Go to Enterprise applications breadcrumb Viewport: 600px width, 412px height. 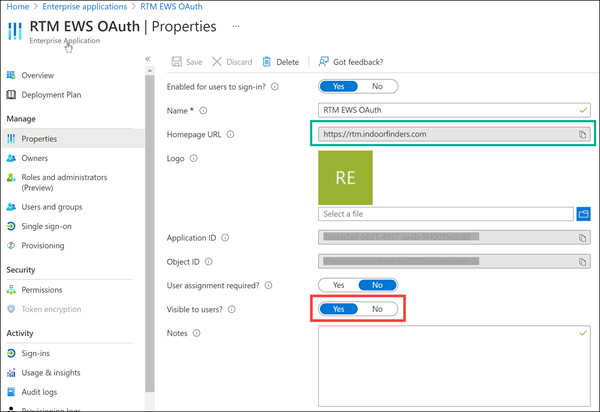pyautogui.click(x=85, y=7)
